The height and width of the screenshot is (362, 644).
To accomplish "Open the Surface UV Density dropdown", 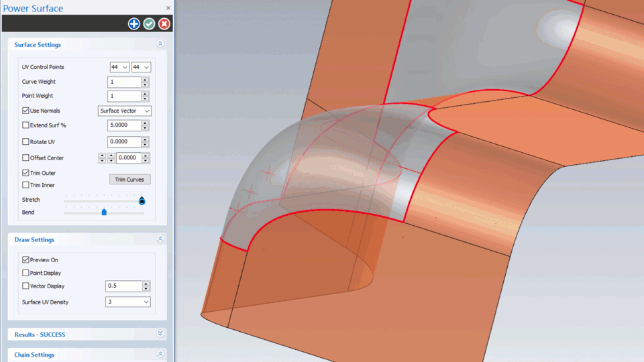I will [x=128, y=302].
